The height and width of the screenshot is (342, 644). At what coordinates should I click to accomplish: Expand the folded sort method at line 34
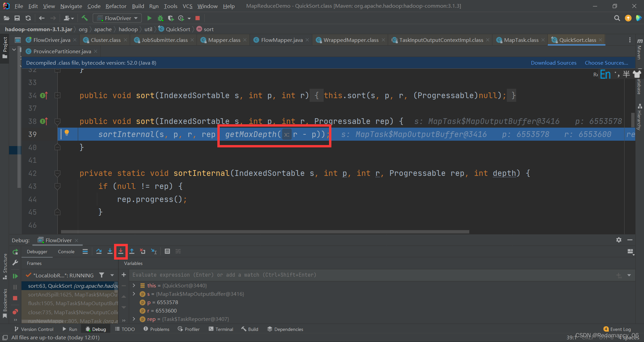point(57,95)
